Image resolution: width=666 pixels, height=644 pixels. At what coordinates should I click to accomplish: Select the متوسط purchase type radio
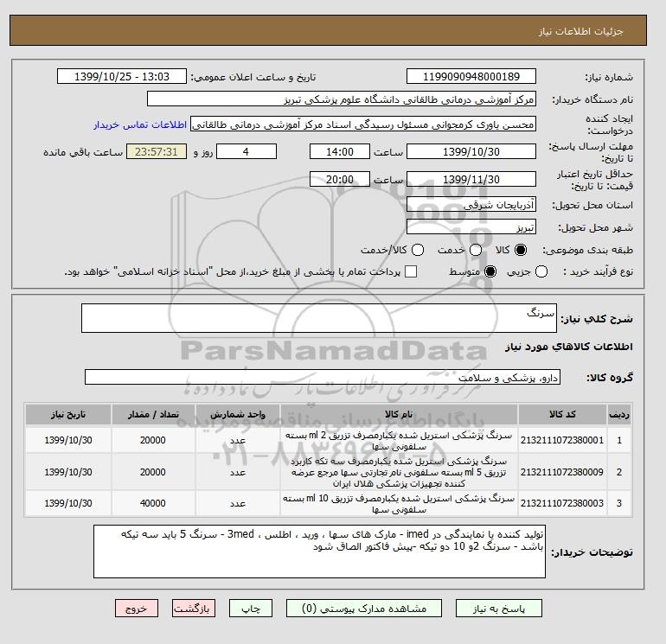click(490, 271)
